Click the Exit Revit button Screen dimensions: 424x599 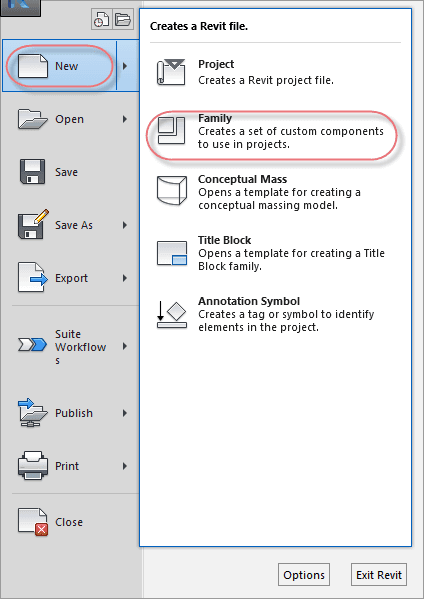379,575
